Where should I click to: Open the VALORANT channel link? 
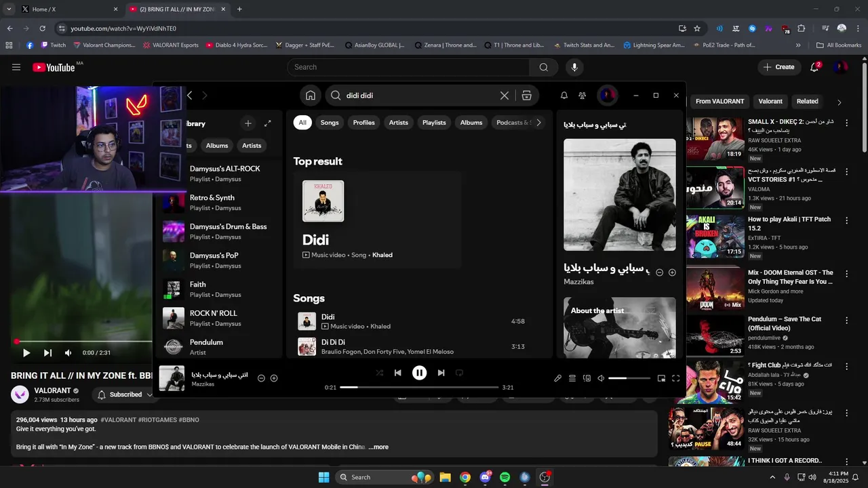tap(53, 390)
